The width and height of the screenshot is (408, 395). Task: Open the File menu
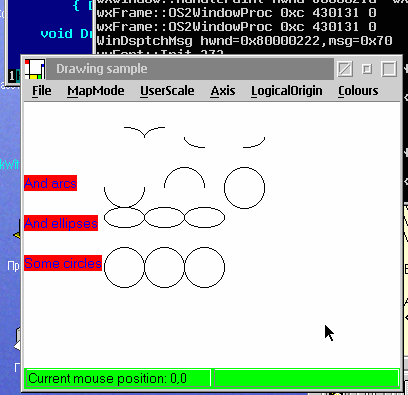42,91
